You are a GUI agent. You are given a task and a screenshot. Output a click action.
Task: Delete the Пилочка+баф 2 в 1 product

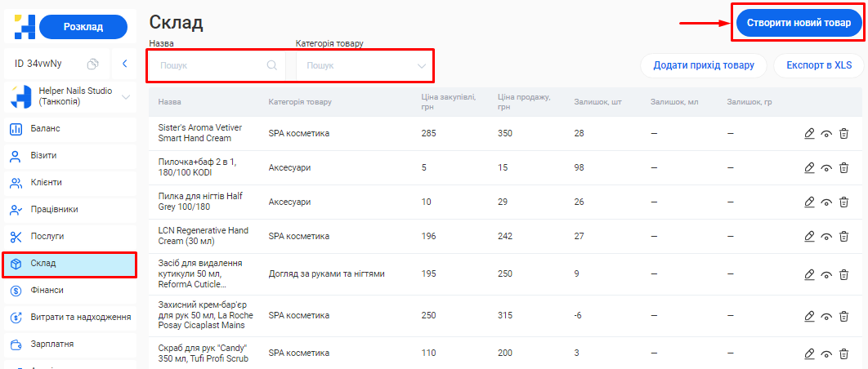pyautogui.click(x=843, y=168)
